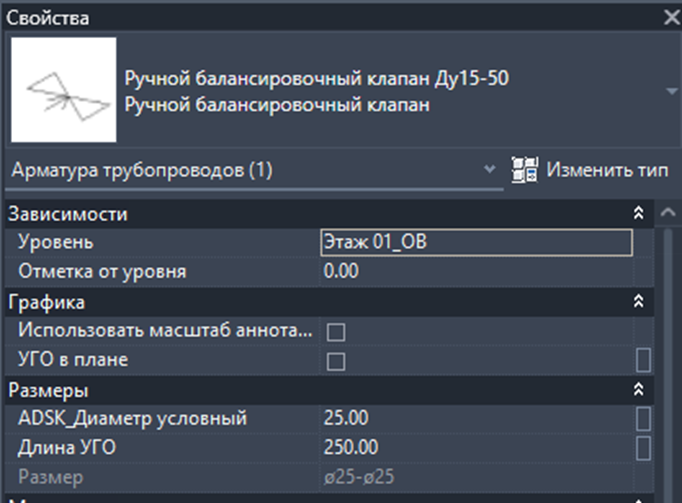Click associate button beside ADSK_Диаметр условный
The image size is (682, 503).
coord(643,419)
